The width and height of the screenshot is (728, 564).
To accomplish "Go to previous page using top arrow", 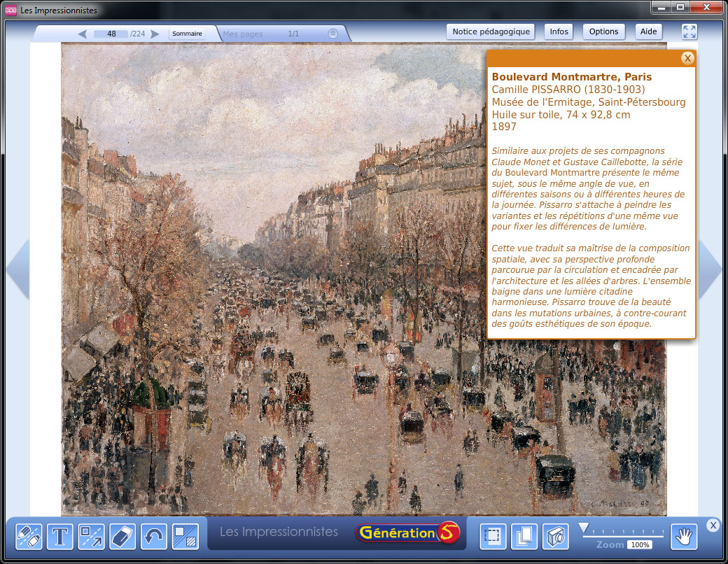I will tap(82, 34).
